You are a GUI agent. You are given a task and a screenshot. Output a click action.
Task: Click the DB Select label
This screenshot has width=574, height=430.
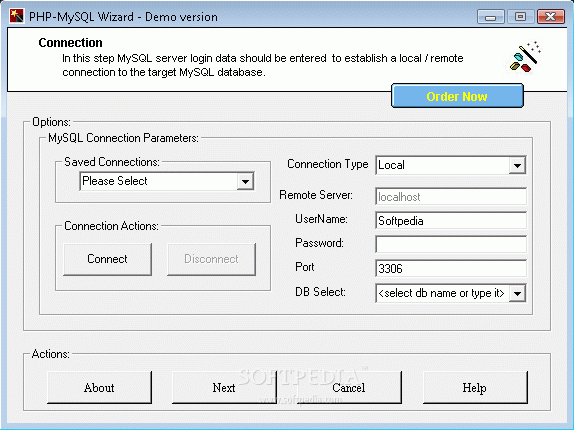[x=320, y=292]
